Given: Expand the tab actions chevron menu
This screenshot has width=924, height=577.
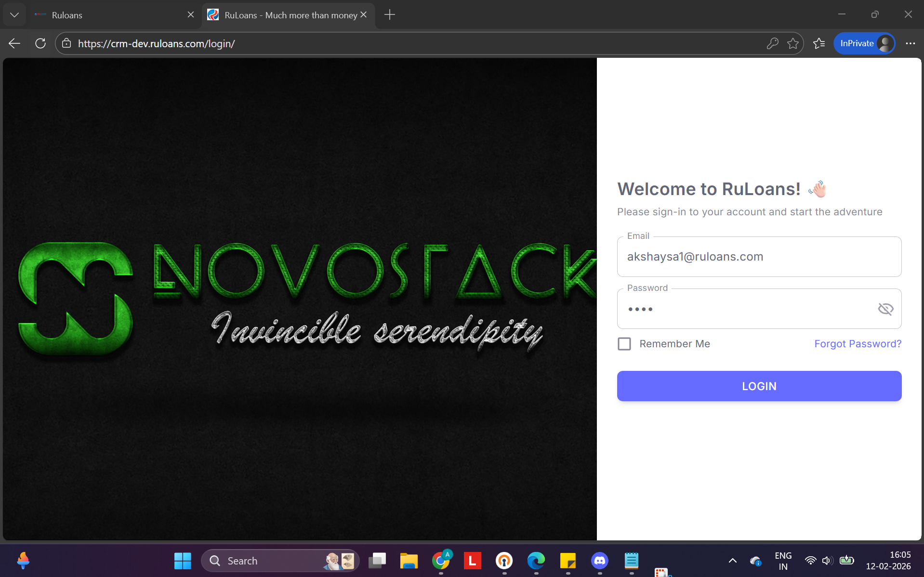Looking at the screenshot, I should tap(14, 15).
